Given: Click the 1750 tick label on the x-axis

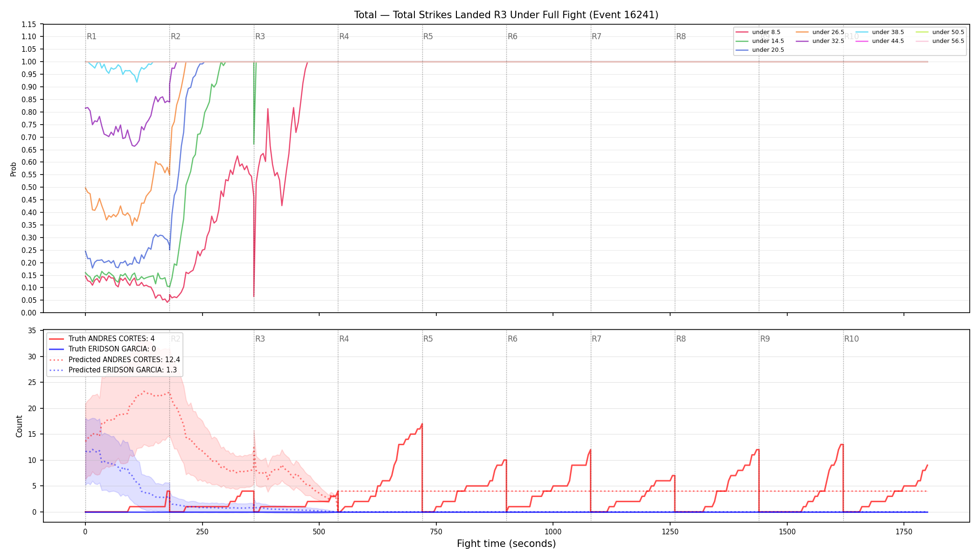Looking at the screenshot, I should [904, 532].
